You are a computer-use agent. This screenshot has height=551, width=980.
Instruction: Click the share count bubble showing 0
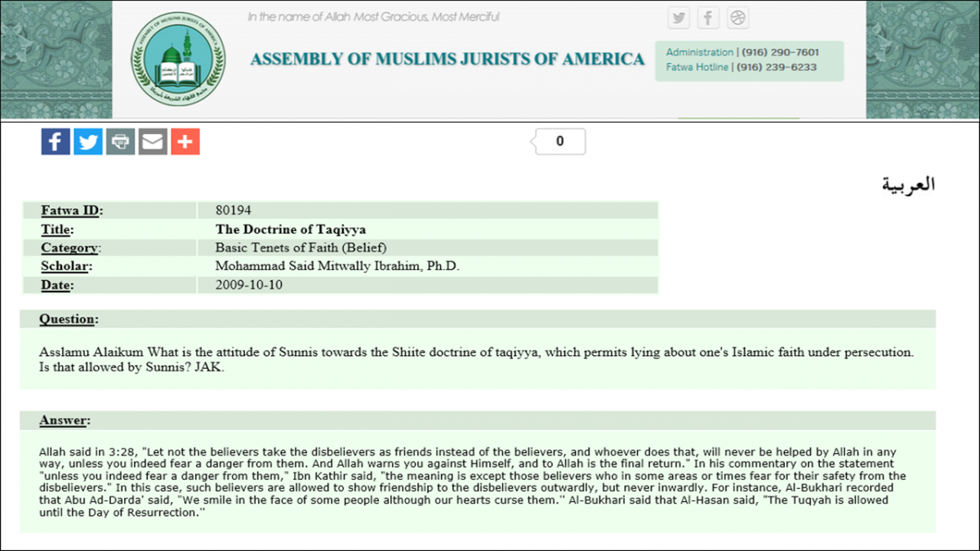click(560, 141)
